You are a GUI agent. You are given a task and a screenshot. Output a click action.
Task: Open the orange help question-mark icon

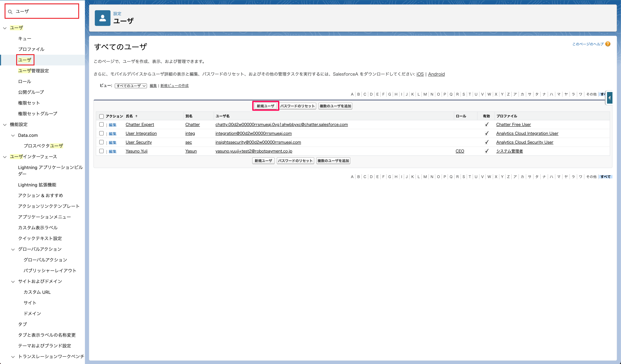[608, 44]
